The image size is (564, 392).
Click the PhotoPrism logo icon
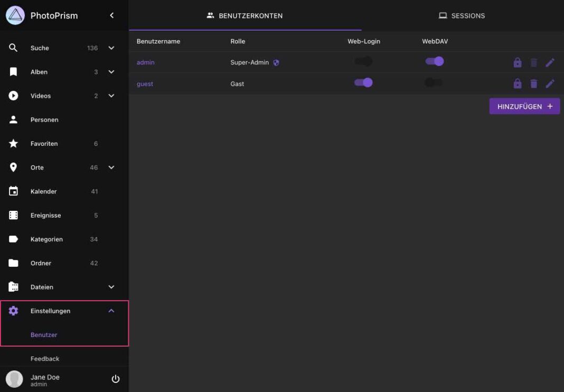pyautogui.click(x=15, y=15)
